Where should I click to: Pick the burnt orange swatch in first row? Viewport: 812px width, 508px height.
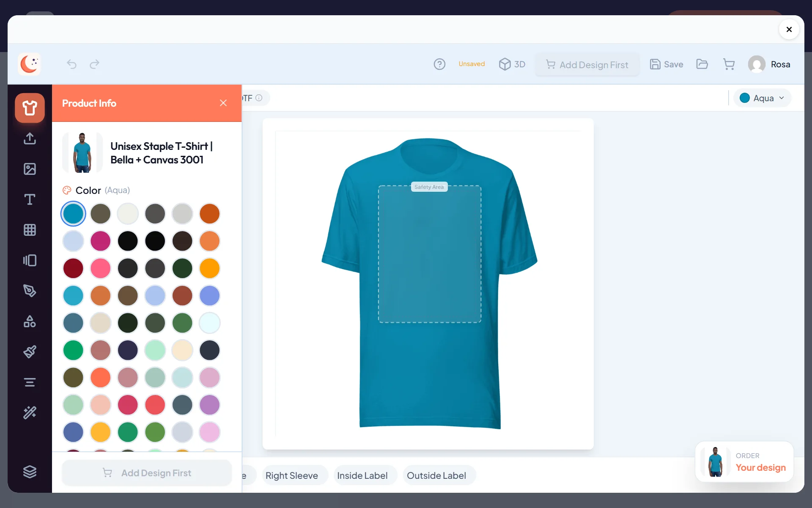click(210, 214)
